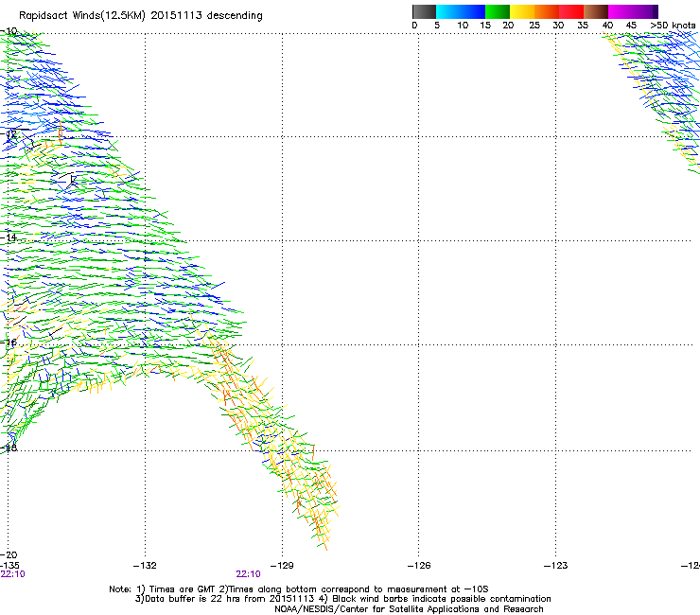This screenshot has height=615, width=700.
Task: Click the purple 22:10 time near -129
Action: [x=248, y=574]
